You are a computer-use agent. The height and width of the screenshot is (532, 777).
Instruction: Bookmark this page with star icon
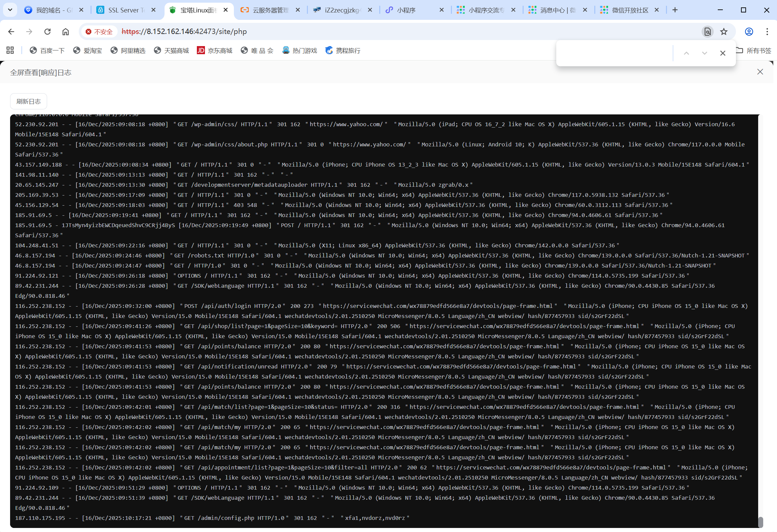(x=724, y=32)
